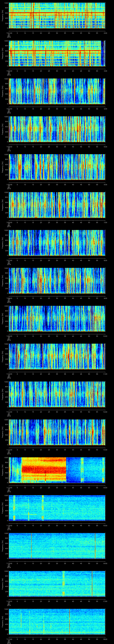Open the spectrogram panel starting at 7:07:00
Viewport: 114px width, 644px height.
pos(57,243)
